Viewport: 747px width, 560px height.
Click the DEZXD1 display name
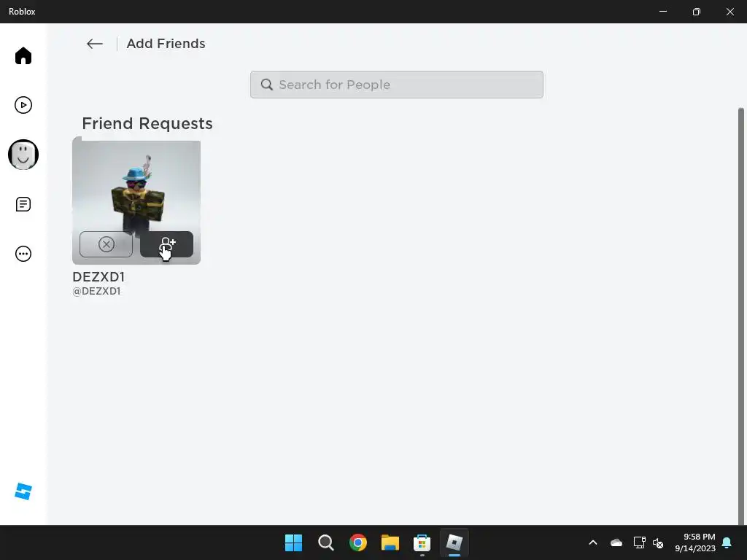pyautogui.click(x=98, y=276)
